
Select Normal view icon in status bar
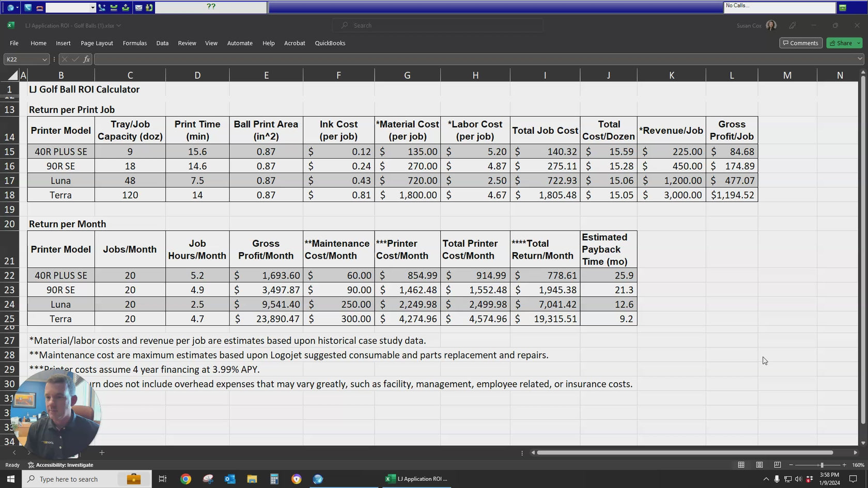[741, 465]
